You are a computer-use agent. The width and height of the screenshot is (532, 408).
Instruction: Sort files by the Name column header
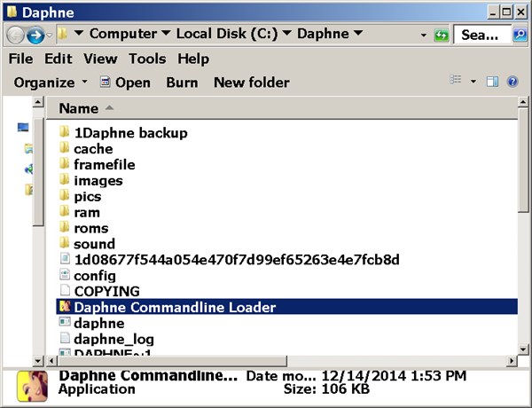click(78, 108)
